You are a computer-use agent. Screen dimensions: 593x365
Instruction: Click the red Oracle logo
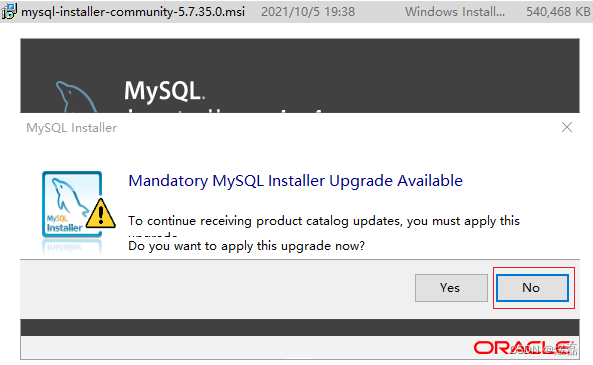coord(523,348)
